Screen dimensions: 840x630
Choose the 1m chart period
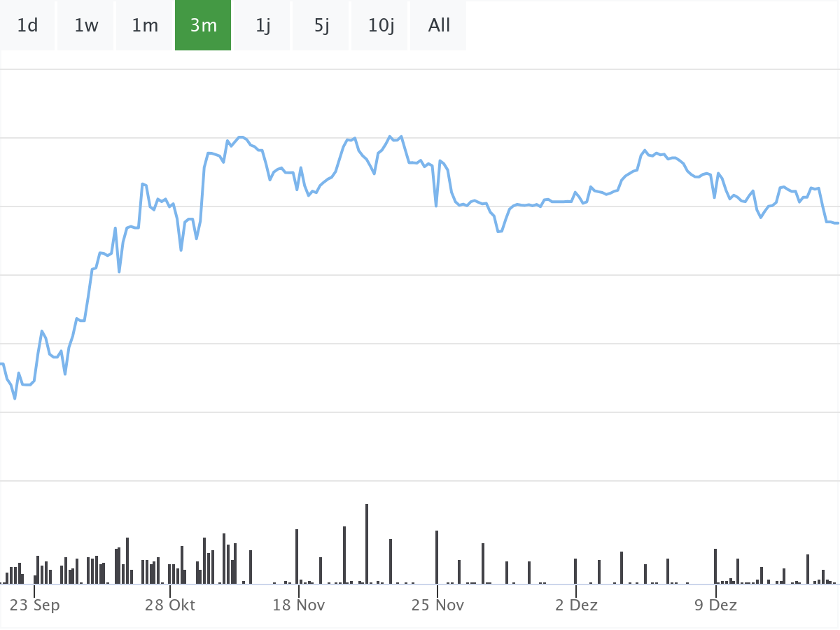pos(145,26)
